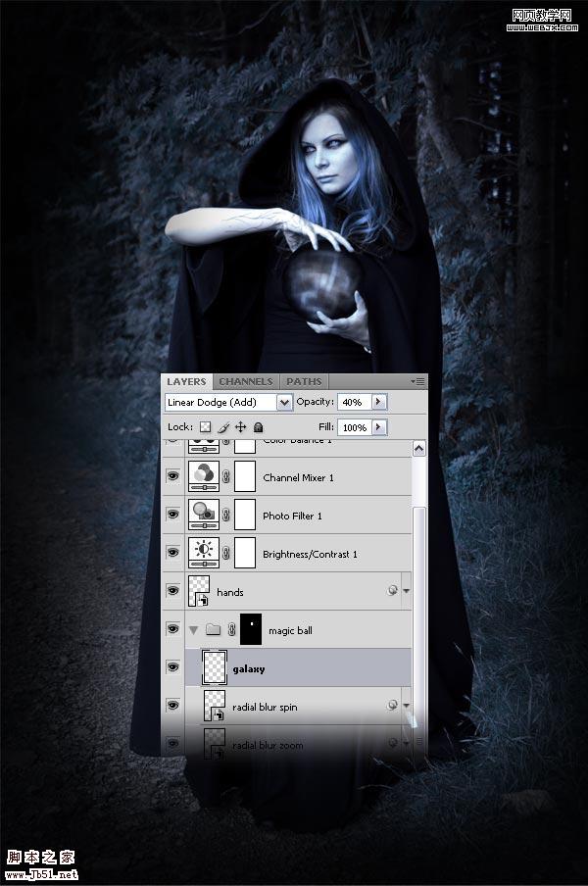
Task: Expand smart filters arrow on radial blur spin
Action: point(406,706)
